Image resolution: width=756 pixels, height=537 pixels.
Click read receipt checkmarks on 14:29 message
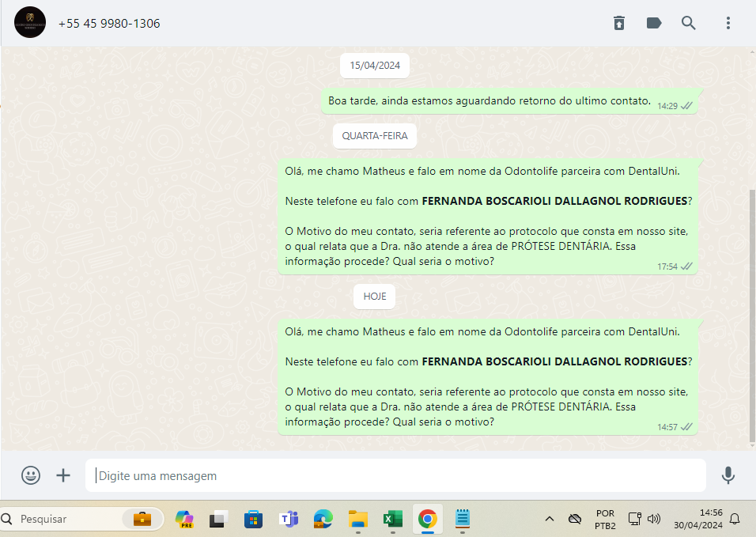click(686, 106)
